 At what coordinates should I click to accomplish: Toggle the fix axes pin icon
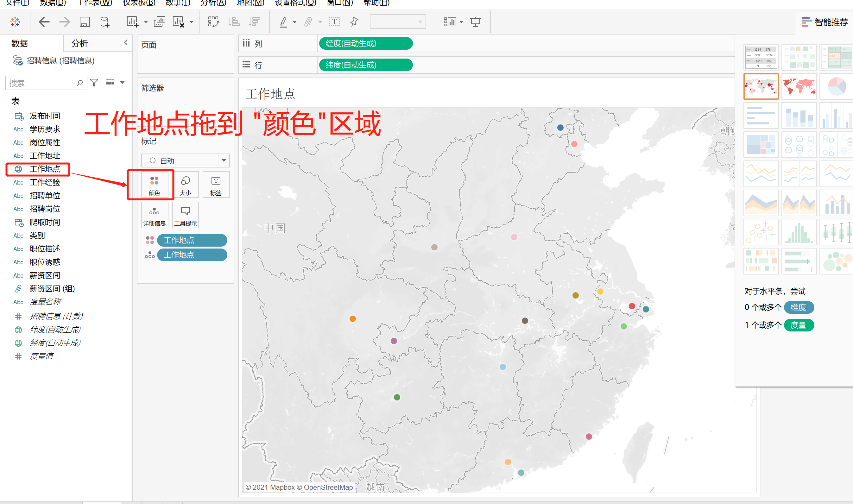[x=354, y=22]
